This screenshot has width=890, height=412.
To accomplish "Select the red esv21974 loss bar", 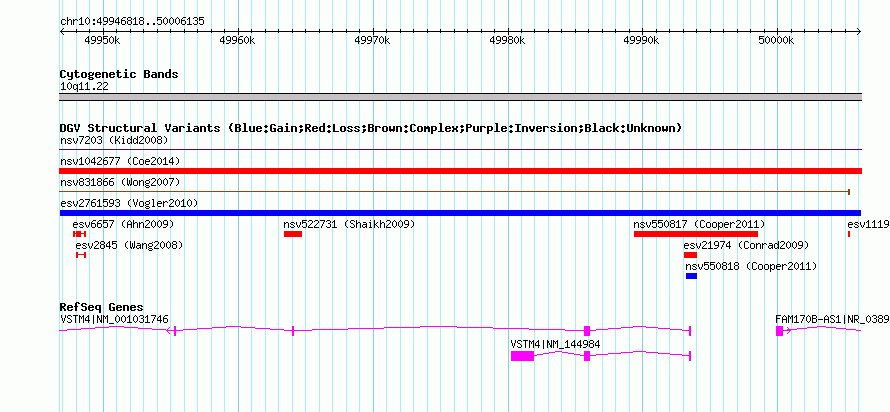I will click(690, 255).
